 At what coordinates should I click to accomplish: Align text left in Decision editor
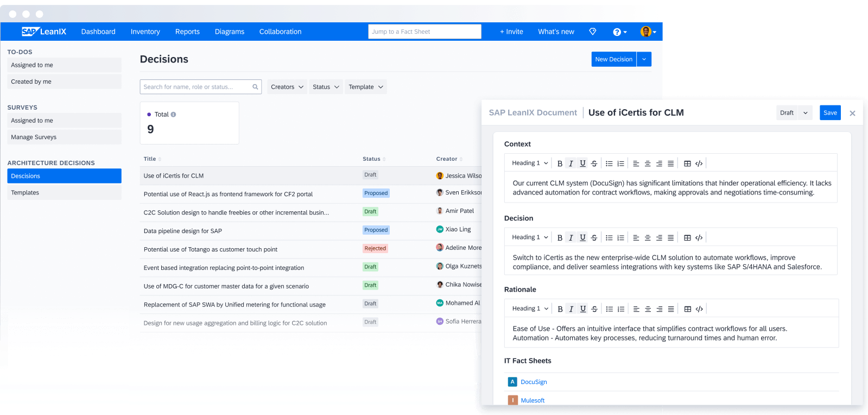coord(636,238)
